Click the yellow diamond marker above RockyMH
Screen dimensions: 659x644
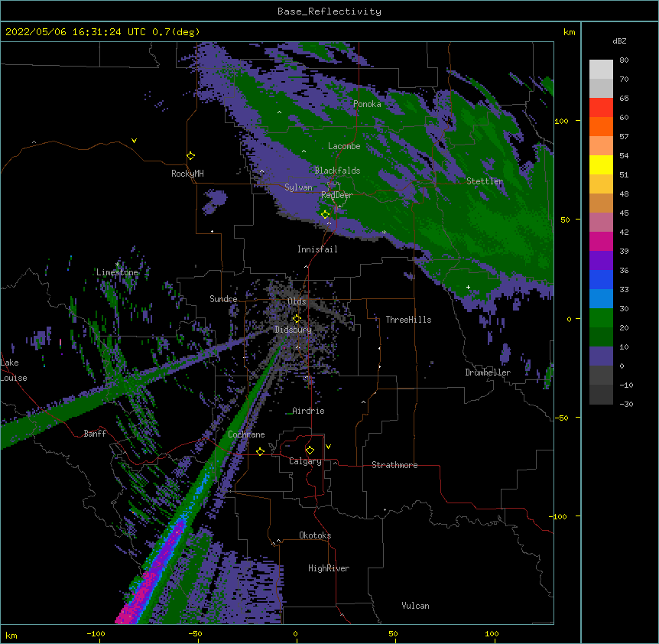(x=190, y=156)
